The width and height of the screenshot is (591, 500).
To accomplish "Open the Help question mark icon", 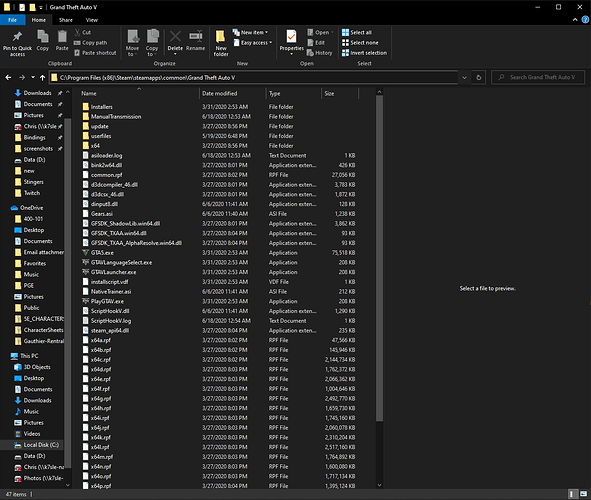I will point(585,20).
